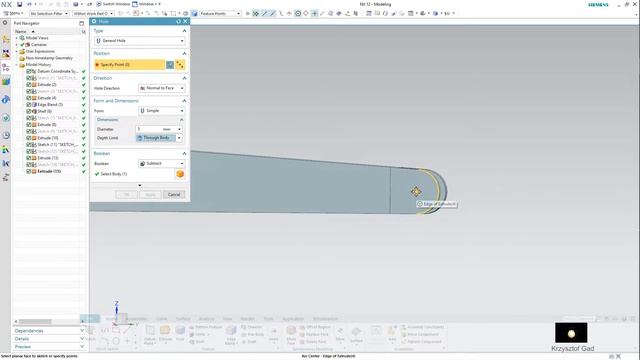Click the Switch Window button
Screen dimensions: 640x360
point(113,4)
